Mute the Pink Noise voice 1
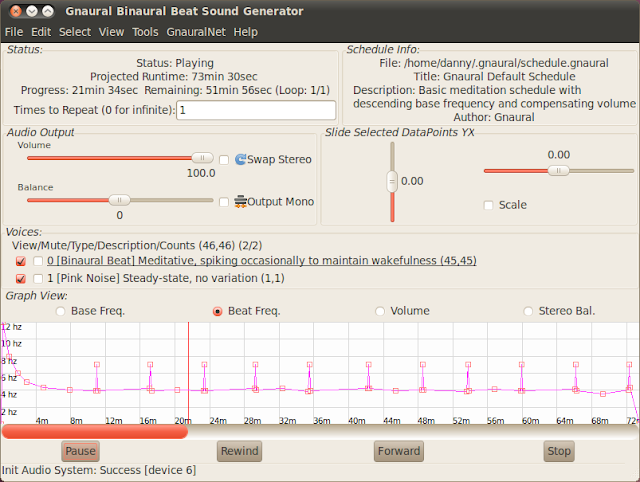This screenshot has height=482, width=640. tap(38, 278)
